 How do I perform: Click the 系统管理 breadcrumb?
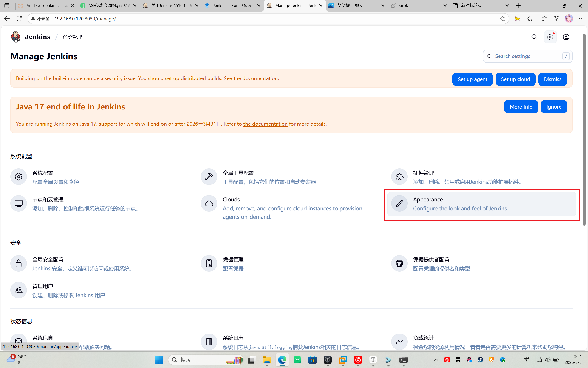pyautogui.click(x=72, y=37)
